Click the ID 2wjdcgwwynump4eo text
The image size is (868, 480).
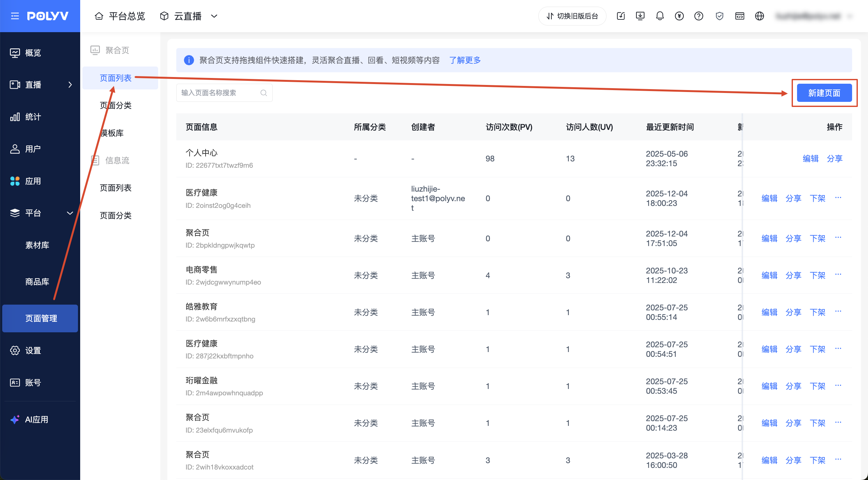223,282
